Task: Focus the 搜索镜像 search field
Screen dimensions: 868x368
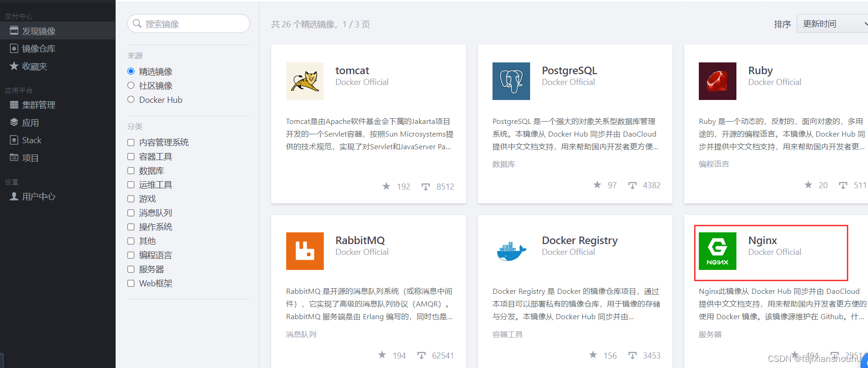Action: pos(188,23)
